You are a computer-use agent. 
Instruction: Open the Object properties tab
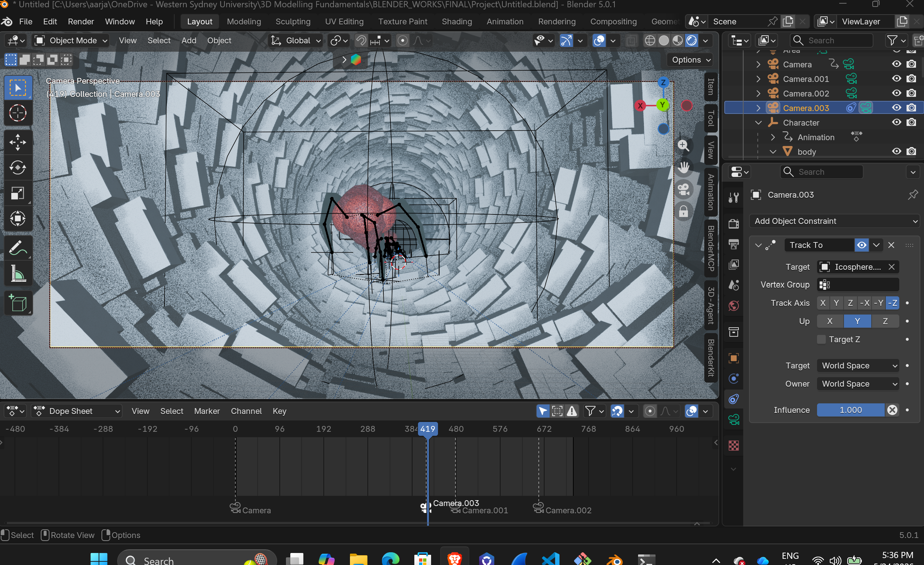pyautogui.click(x=733, y=358)
